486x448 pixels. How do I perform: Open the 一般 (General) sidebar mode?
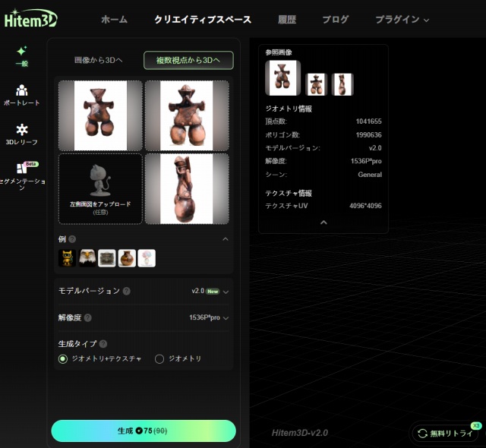pyautogui.click(x=22, y=55)
